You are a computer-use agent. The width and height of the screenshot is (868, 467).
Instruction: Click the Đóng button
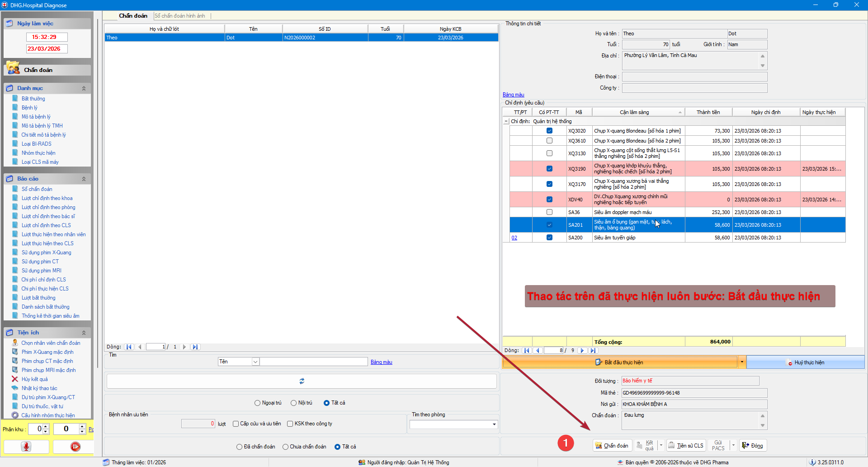pyautogui.click(x=752, y=446)
